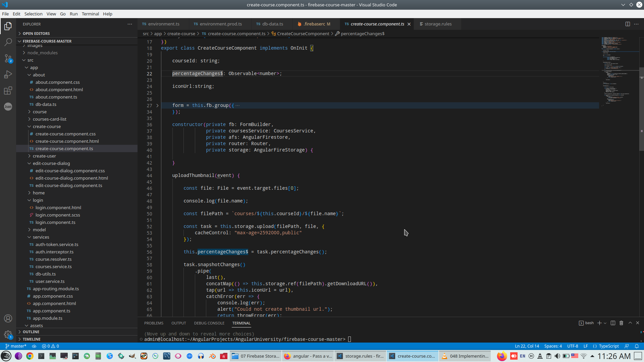This screenshot has height=362, width=644.
Task: Open the Search view in activity bar
Action: [8, 42]
